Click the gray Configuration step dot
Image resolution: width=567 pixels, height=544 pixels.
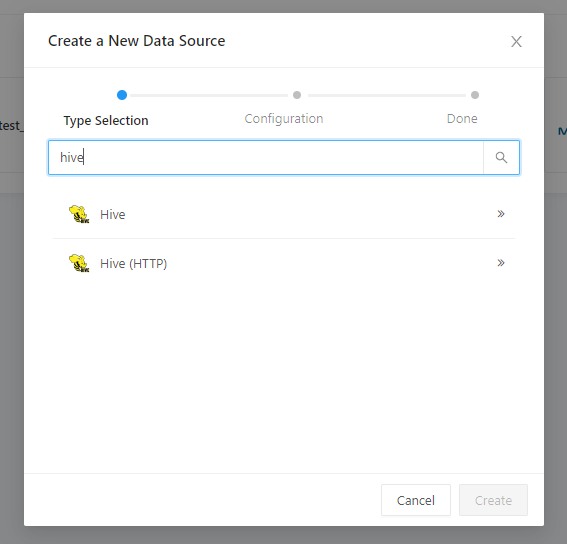point(297,95)
